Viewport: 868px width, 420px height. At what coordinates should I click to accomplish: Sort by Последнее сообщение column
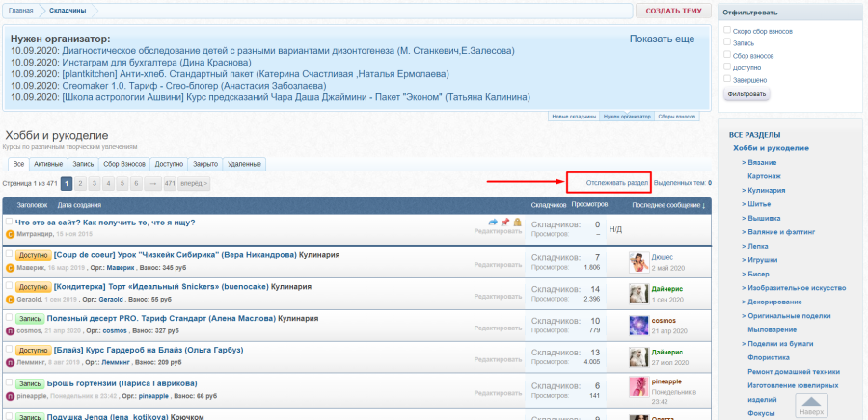tap(668, 205)
